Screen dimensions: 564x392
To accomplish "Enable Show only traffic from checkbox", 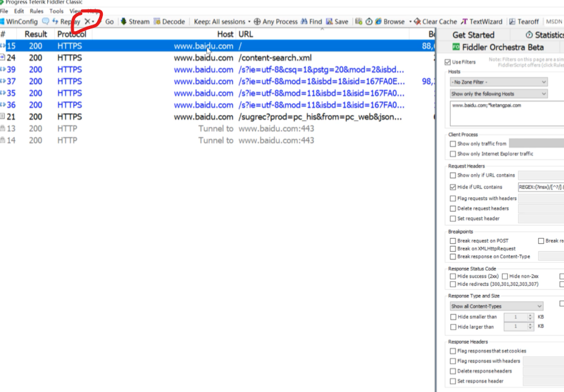I will (453, 144).
